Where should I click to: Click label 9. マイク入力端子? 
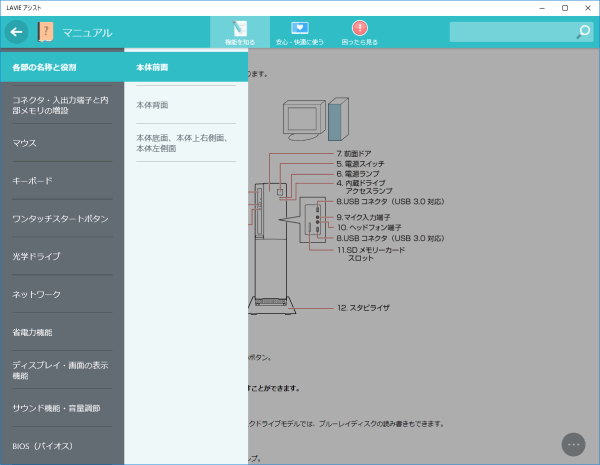[x=364, y=217]
